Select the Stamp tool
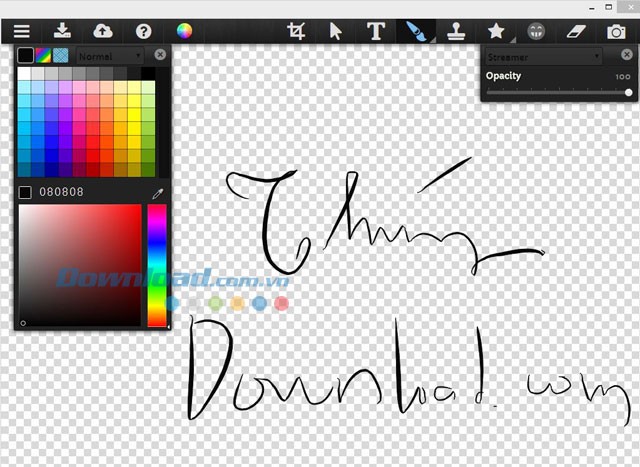Image resolution: width=640 pixels, height=467 pixels. click(456, 31)
